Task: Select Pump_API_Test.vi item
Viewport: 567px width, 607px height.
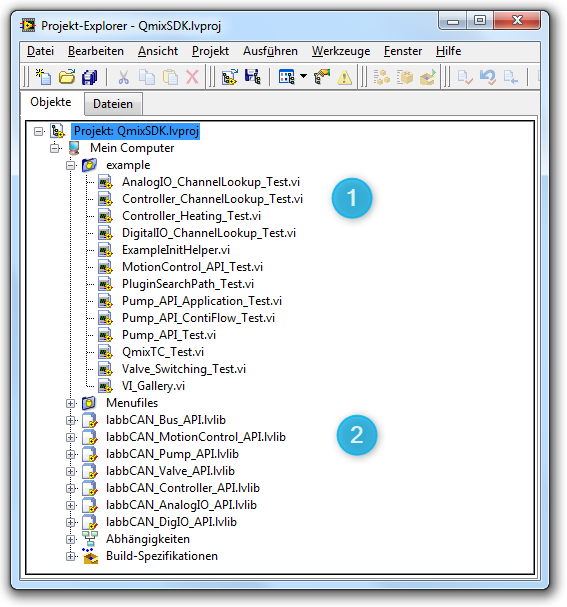Action: (169, 335)
